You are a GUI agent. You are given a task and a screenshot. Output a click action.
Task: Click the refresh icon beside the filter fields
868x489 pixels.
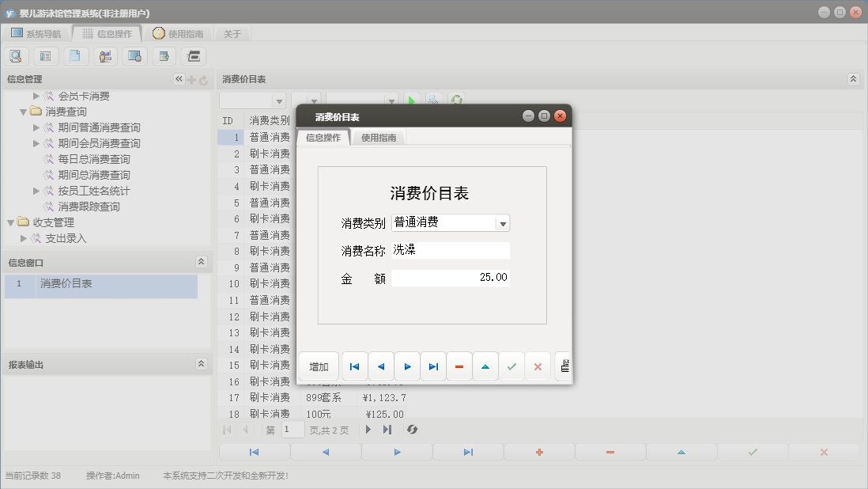click(456, 100)
